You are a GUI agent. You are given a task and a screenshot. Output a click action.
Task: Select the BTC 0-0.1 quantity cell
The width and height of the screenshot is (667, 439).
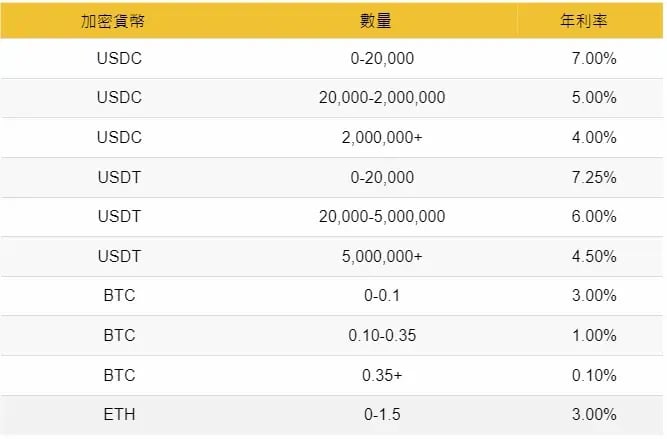coord(382,296)
